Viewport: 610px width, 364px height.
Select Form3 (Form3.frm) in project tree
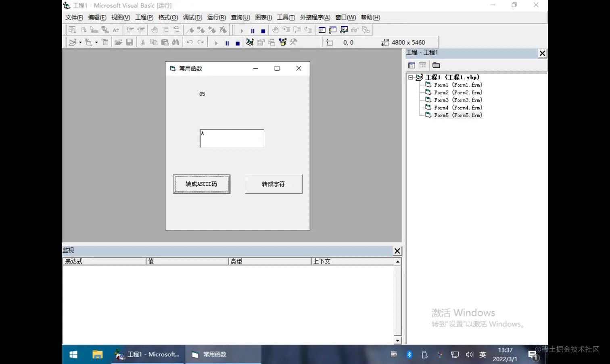458,100
